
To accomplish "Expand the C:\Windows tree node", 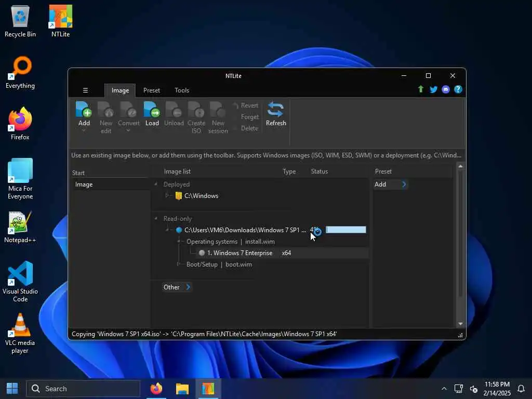I will pos(167,195).
